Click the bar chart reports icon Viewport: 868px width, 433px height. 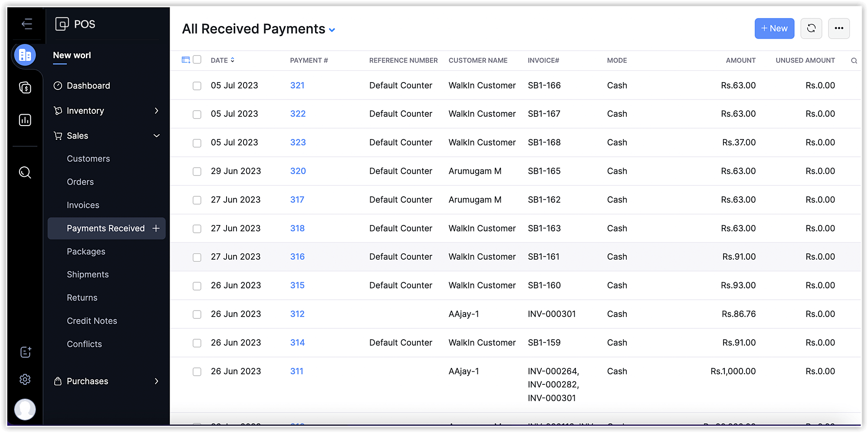click(x=25, y=120)
